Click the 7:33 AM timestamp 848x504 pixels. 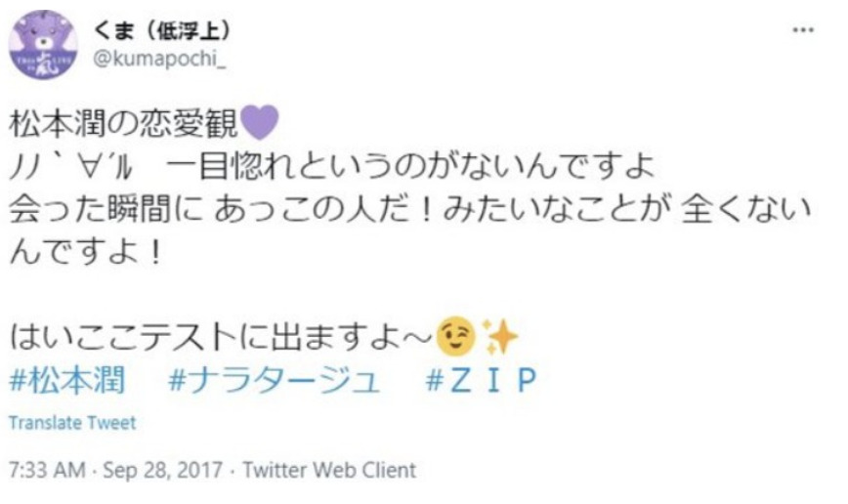pos(47,470)
